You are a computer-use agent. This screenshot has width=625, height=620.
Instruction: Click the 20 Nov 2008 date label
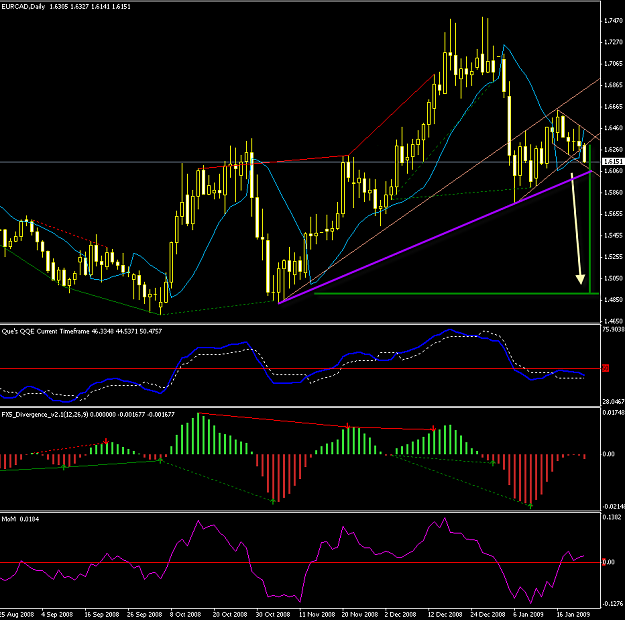(360, 614)
